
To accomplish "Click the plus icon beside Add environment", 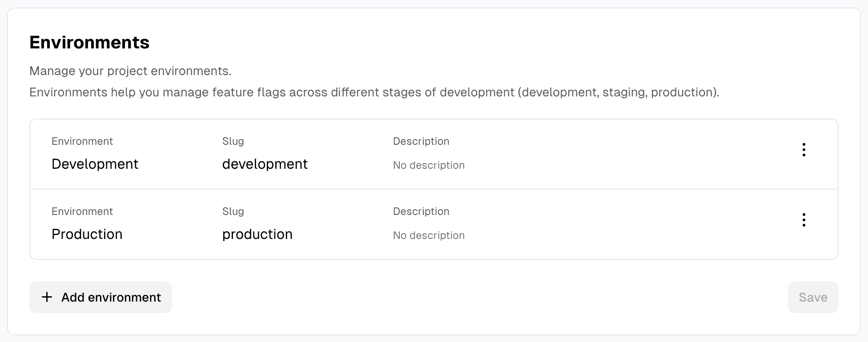I will (x=47, y=297).
